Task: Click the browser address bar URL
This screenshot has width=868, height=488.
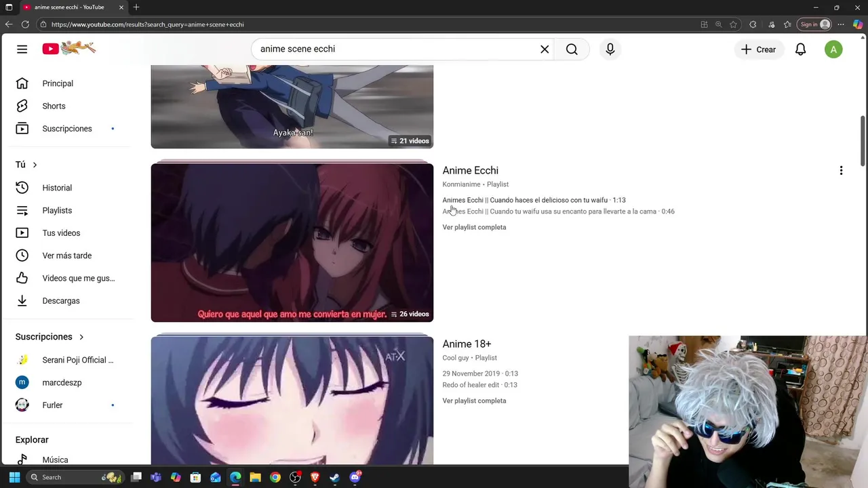Action: [147, 24]
